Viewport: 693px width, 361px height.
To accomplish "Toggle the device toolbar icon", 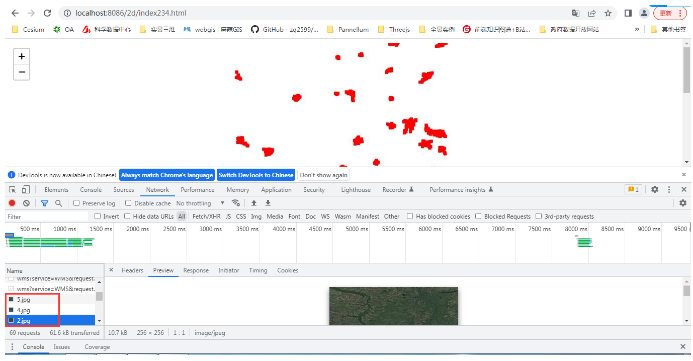I will [26, 190].
